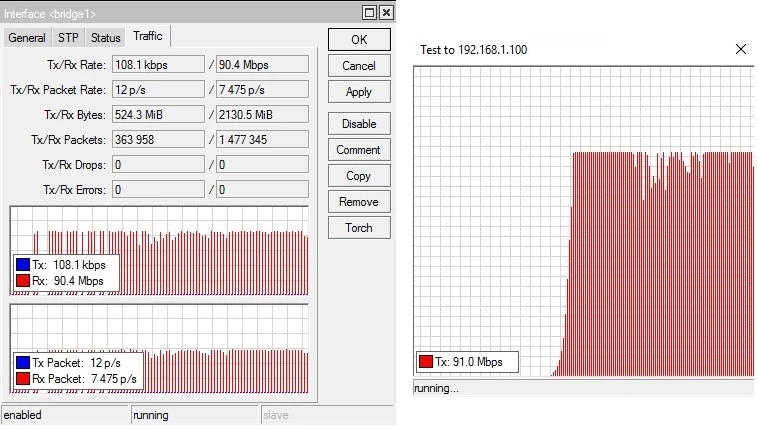The width and height of the screenshot is (758, 429).
Task: Switch to the General tab
Action: (x=27, y=38)
